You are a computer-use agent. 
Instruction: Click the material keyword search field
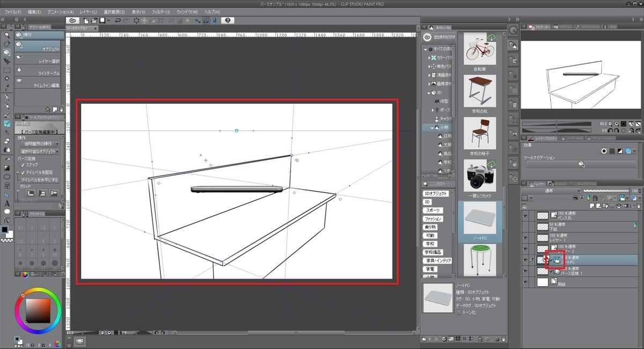(x=438, y=184)
